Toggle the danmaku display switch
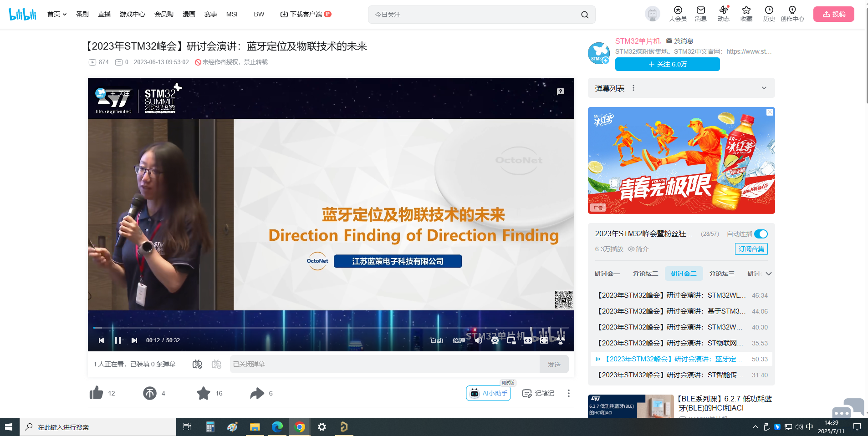 pyautogui.click(x=197, y=364)
